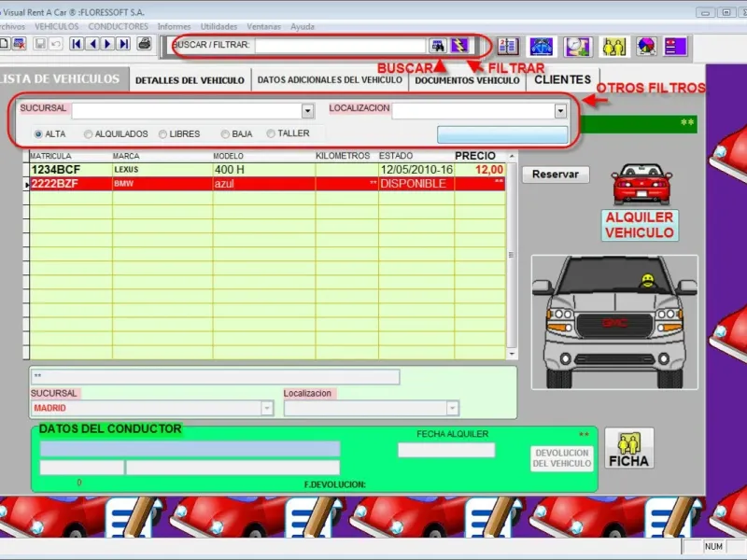Click the vehicle list scroll down arrow
The height and width of the screenshot is (560, 747).
[x=512, y=354]
